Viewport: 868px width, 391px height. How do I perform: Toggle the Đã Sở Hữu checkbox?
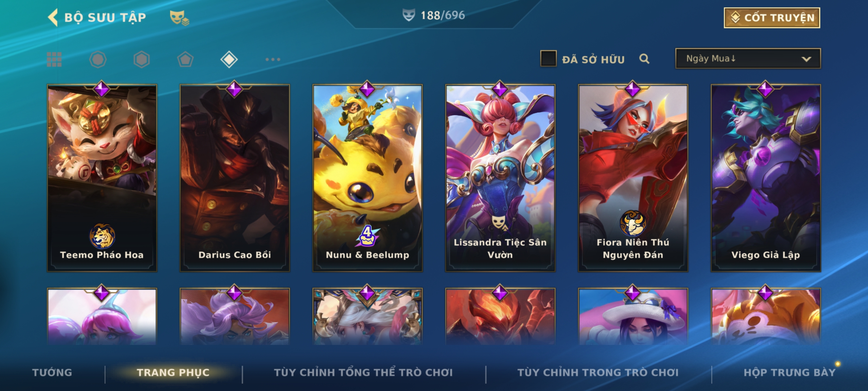(x=548, y=59)
